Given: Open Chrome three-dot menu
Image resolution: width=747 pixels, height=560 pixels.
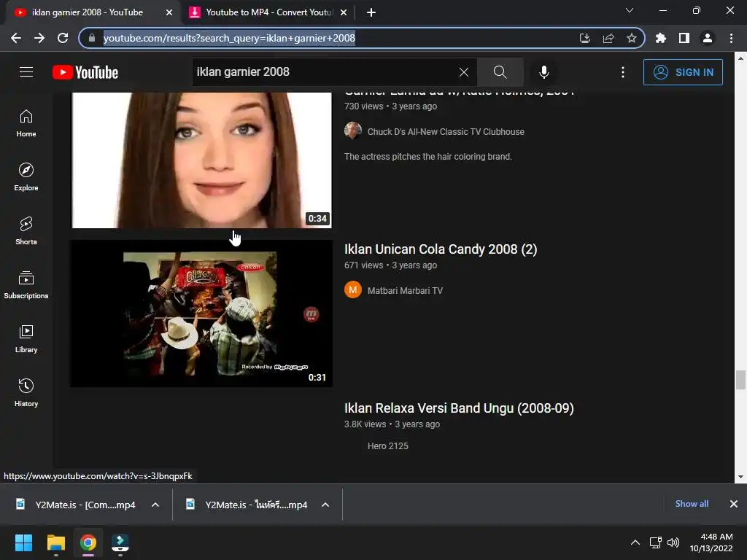Looking at the screenshot, I should [731, 38].
